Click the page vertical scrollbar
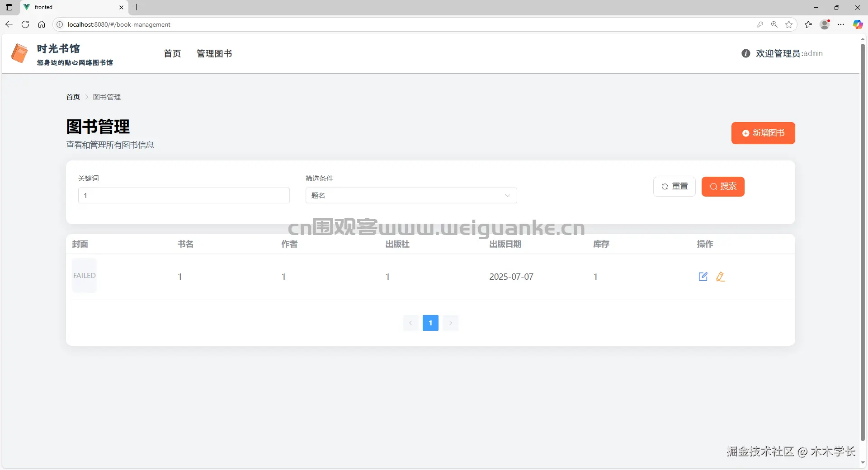This screenshot has height=470, width=868. click(x=863, y=242)
